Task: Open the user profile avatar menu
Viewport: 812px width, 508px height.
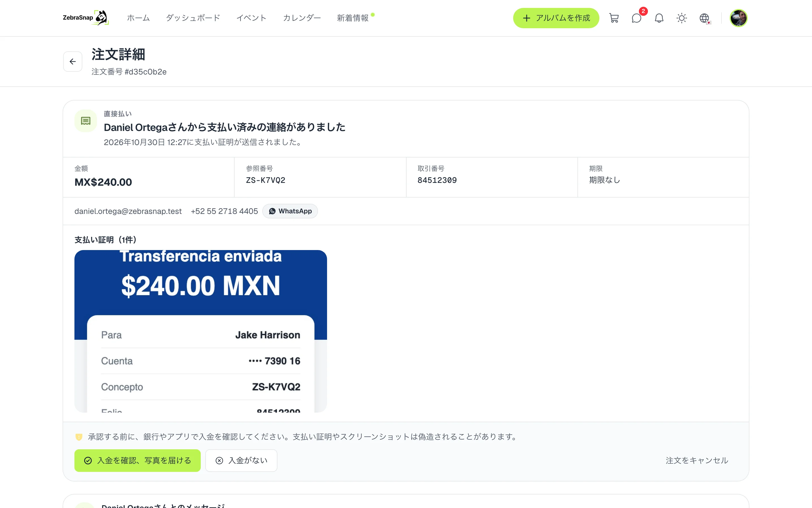Action: [x=738, y=18]
